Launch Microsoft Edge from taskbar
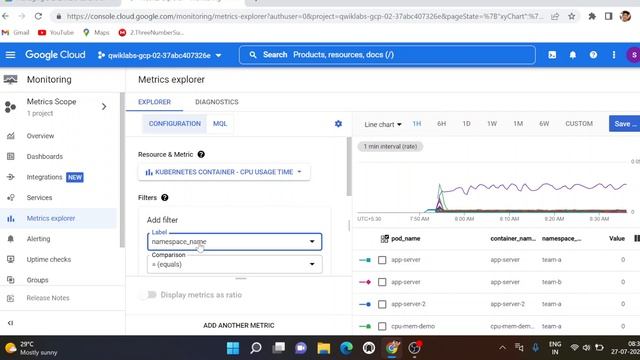640x360 pixels. click(346, 348)
